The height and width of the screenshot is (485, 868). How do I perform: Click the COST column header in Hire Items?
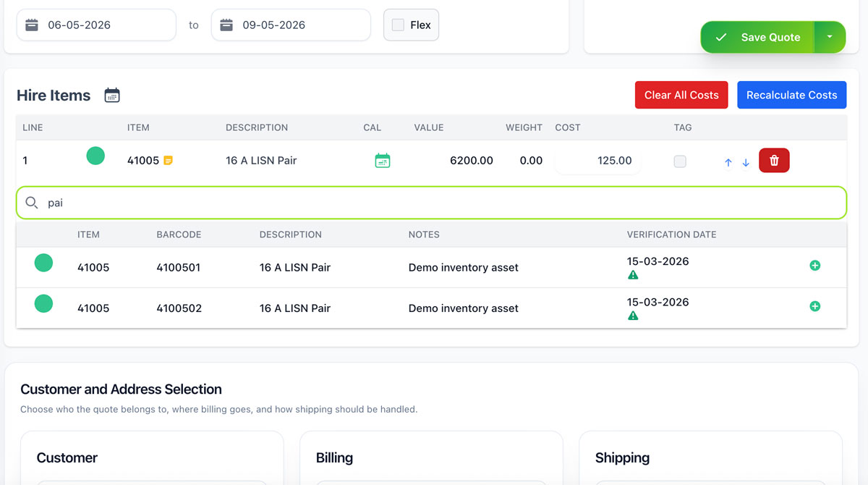point(568,127)
